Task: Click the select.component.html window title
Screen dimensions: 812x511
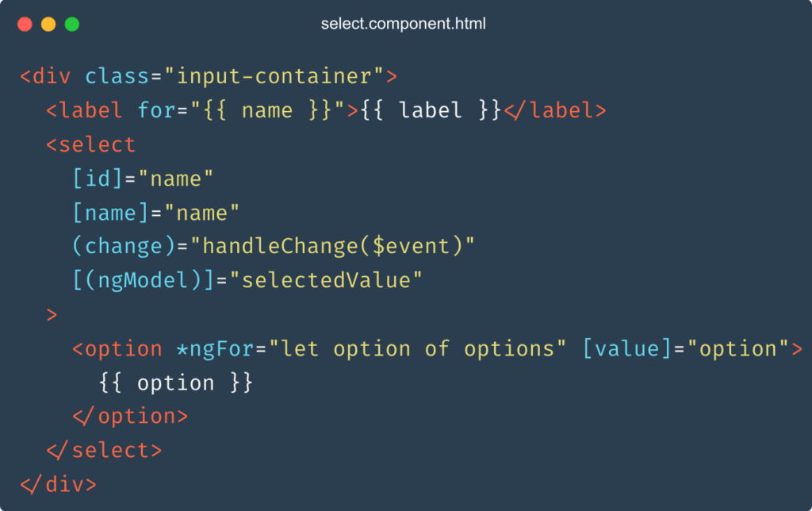Action: [403, 24]
